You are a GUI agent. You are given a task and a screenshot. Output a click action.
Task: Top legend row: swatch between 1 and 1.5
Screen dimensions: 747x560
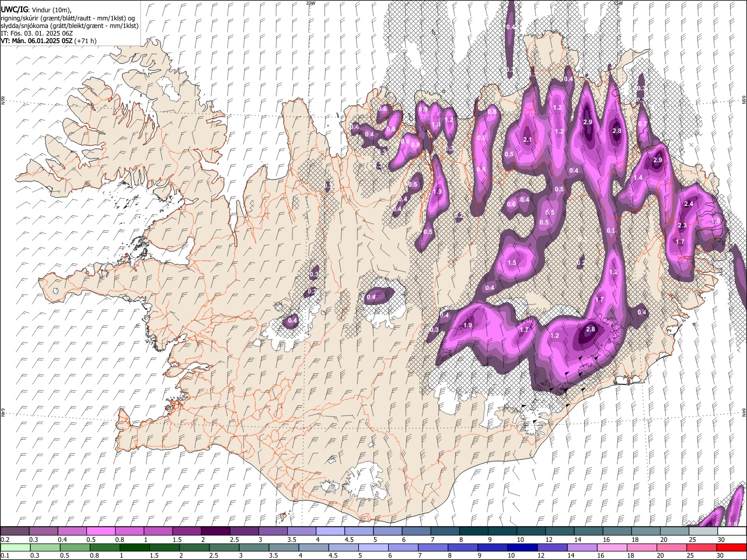click(158, 531)
